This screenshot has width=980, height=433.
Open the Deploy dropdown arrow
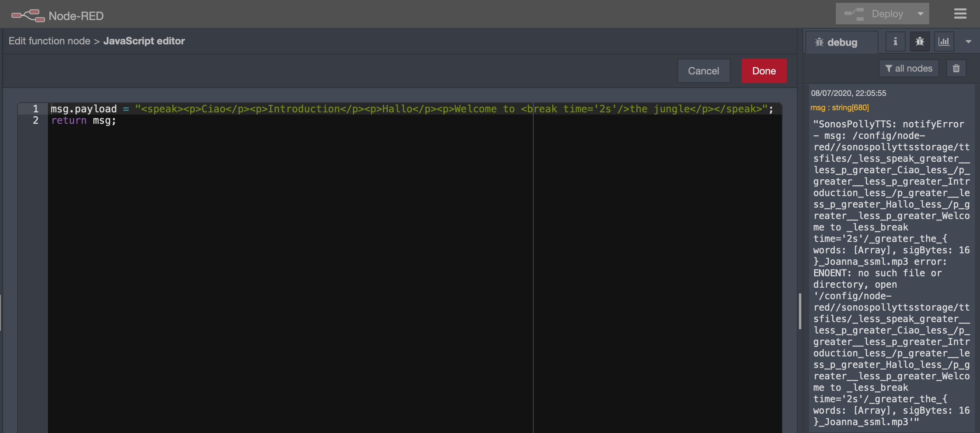921,14
